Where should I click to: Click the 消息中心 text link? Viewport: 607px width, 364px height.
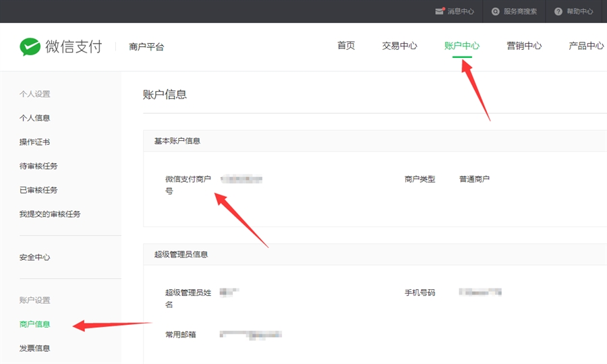coord(461,11)
